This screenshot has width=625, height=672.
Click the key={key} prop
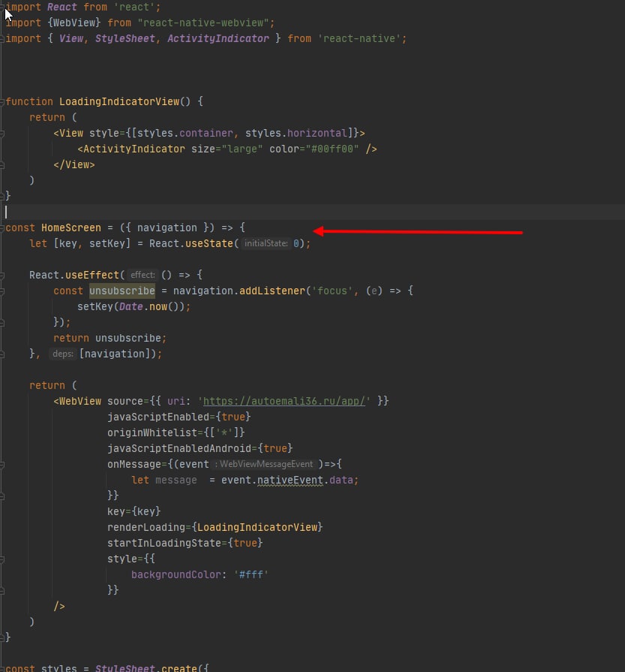[x=134, y=511]
